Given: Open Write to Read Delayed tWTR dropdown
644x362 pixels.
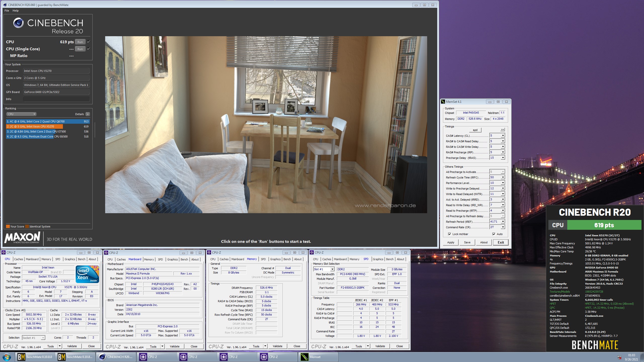Looking at the screenshot, I should pyautogui.click(x=503, y=194).
